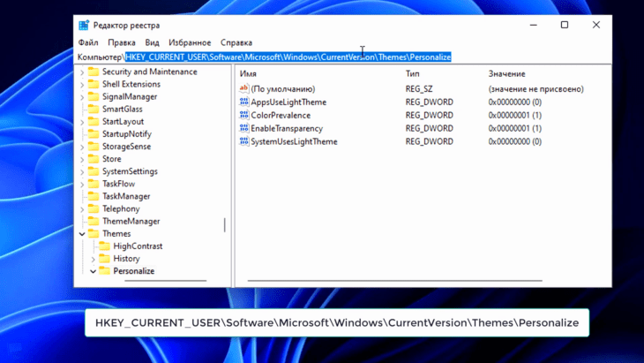Select the SignalManager folder icon

[94, 96]
